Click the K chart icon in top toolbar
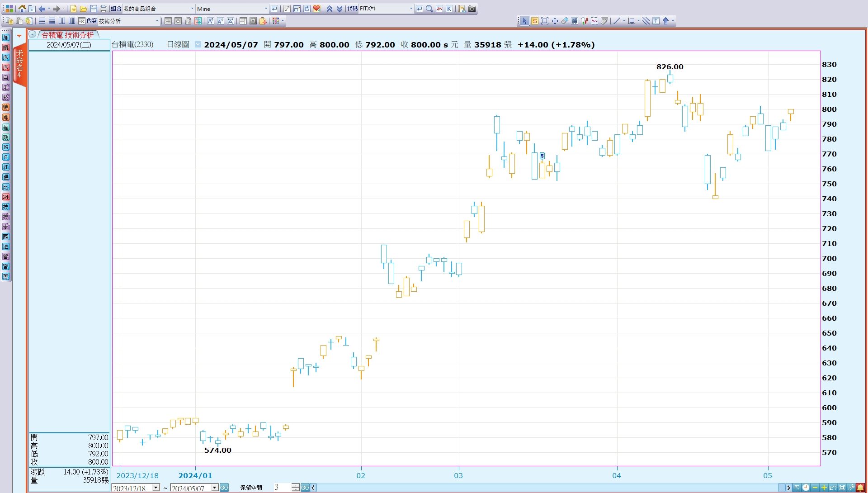This screenshot has width=868, height=493. point(449,9)
